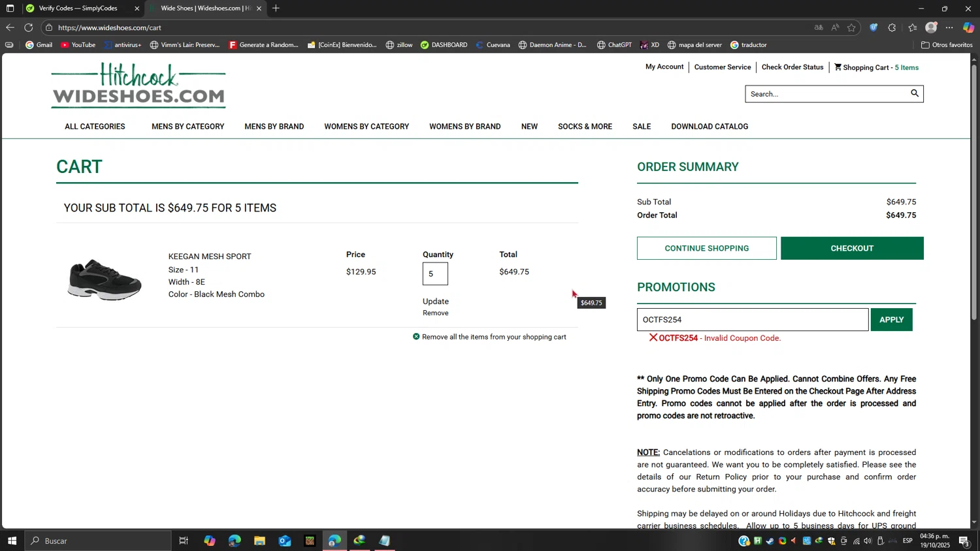Click the Remove item link

(x=436, y=313)
